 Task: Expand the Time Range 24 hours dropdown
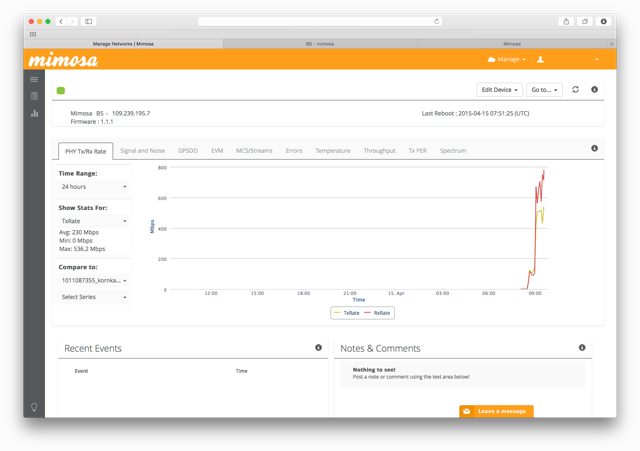click(x=93, y=187)
